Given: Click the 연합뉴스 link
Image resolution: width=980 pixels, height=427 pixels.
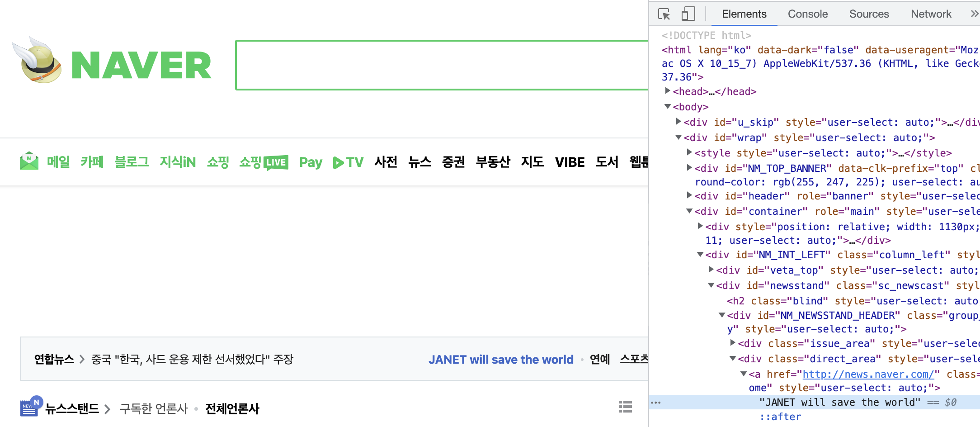Looking at the screenshot, I should tap(54, 359).
